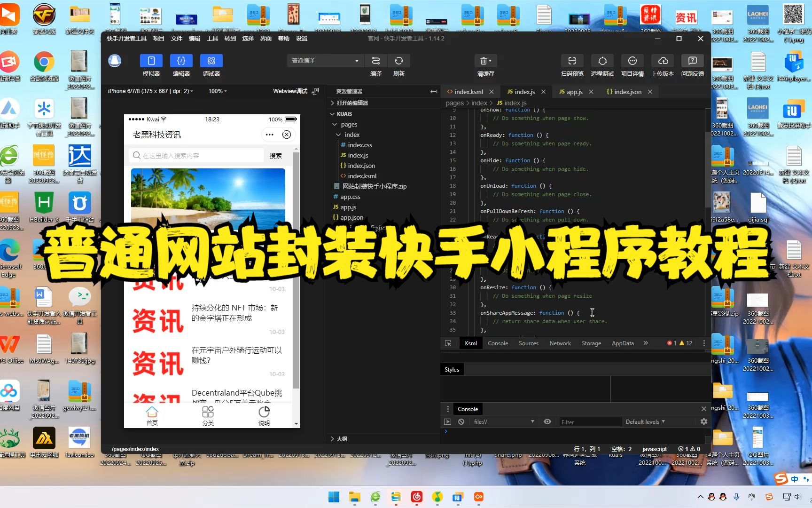Screen dimensions: 812x508
Task: Open the devtools three-dot options menu
Action: tap(704, 343)
